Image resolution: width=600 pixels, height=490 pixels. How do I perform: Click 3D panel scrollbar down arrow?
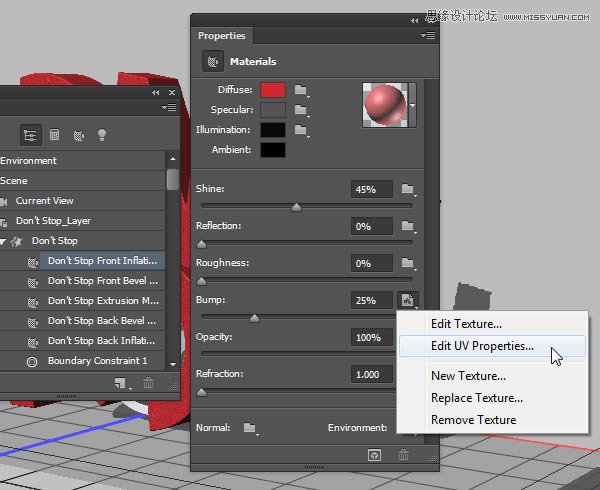pyautogui.click(x=173, y=364)
